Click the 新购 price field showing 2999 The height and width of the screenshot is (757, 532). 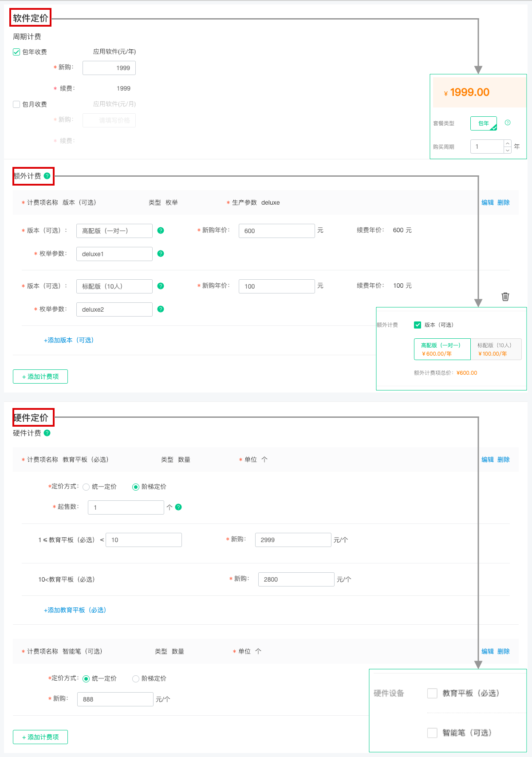(293, 540)
